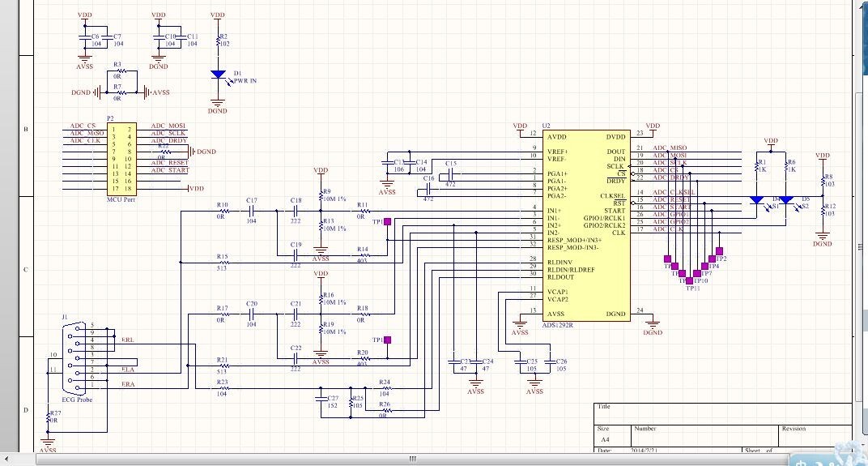The image size is (868, 466).
Task: Select the TP1 pad above R20
Action: [x=388, y=340]
